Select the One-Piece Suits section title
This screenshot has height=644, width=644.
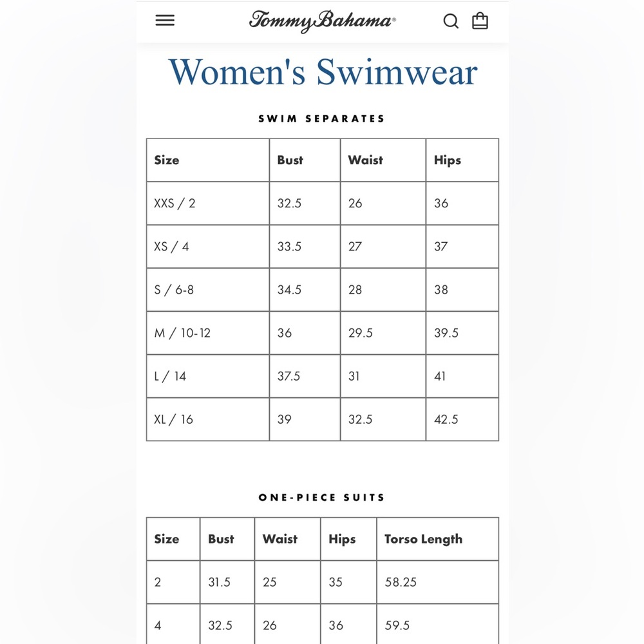pos(321,497)
